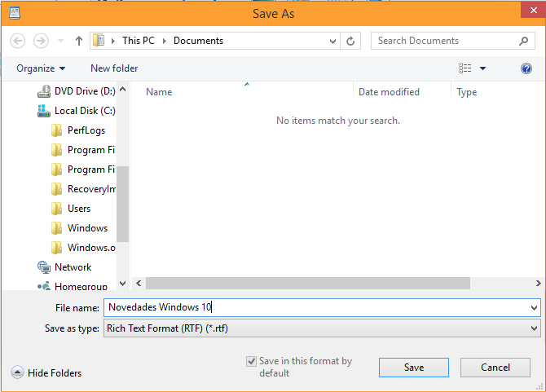Click the help question mark icon

point(526,68)
